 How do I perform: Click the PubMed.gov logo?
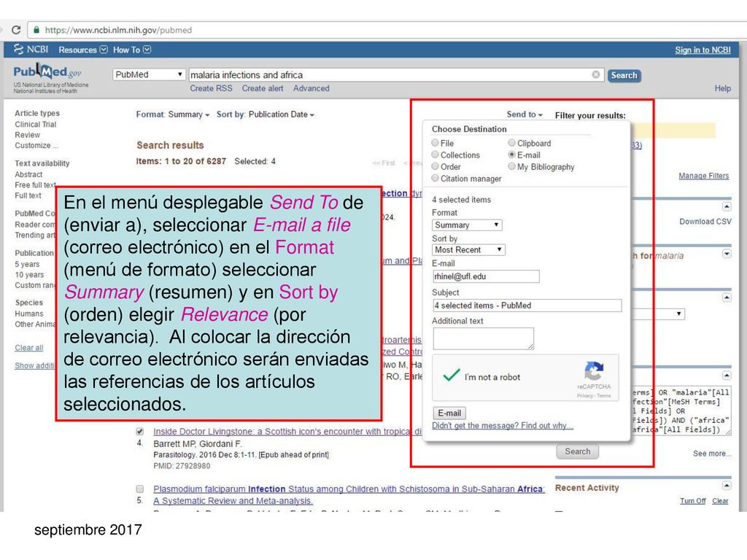(x=47, y=72)
